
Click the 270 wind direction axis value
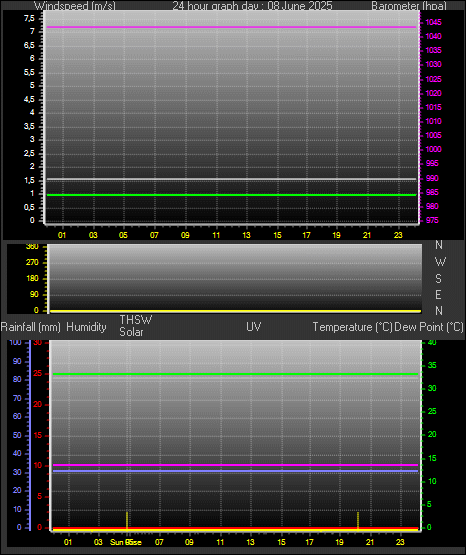32,262
